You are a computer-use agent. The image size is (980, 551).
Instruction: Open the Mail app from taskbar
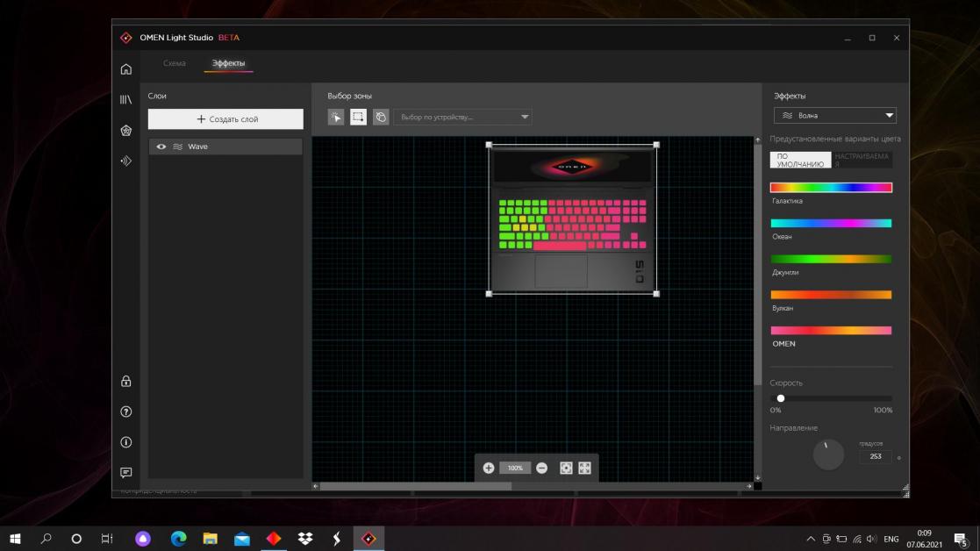pyautogui.click(x=242, y=539)
